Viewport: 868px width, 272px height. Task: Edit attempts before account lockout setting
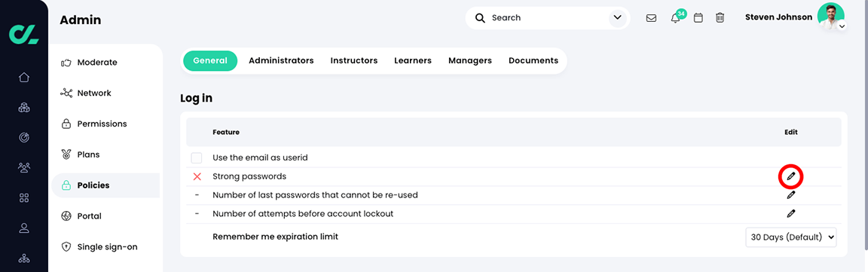click(x=791, y=213)
